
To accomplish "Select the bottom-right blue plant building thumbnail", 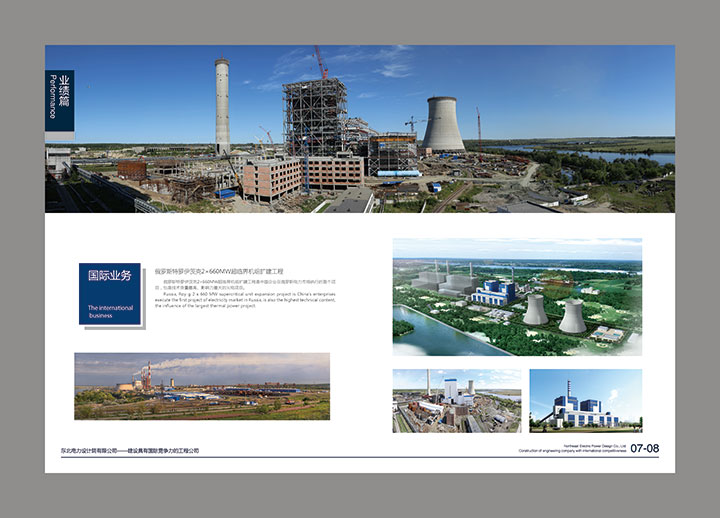I will 585,400.
